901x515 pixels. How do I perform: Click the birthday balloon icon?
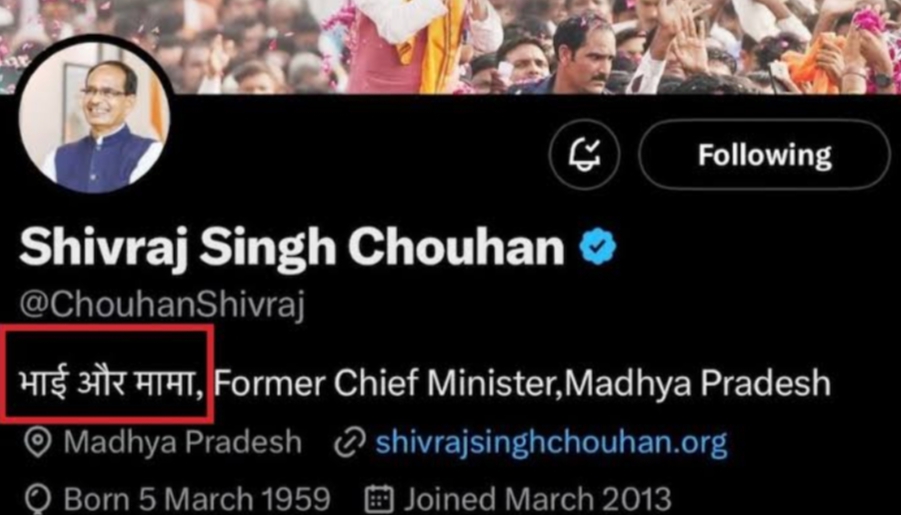37,498
